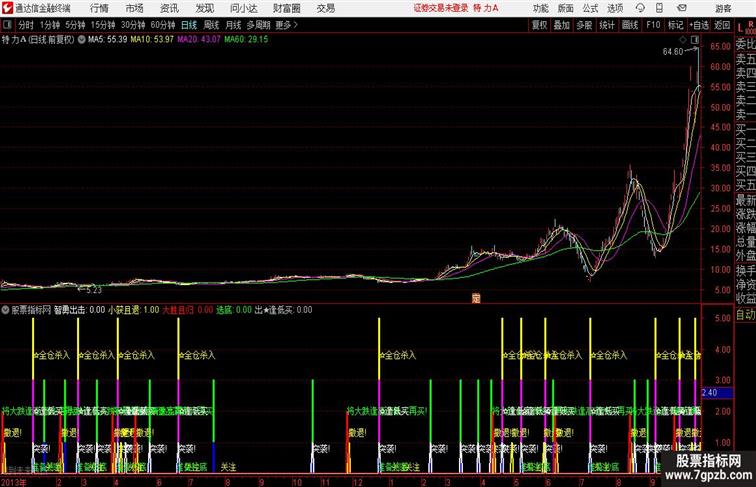Click the MA5: 55.39 value

coord(108,40)
